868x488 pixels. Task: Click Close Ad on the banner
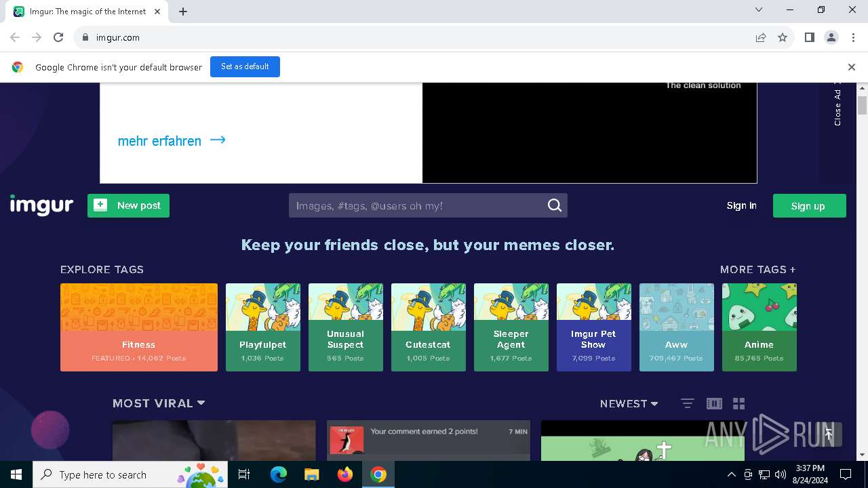pos(838,105)
